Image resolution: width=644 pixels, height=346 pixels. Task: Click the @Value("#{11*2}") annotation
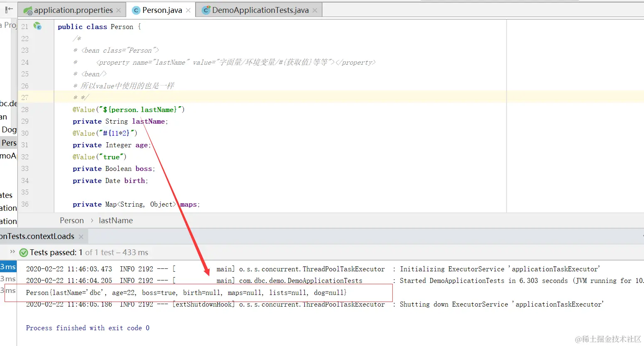point(105,133)
